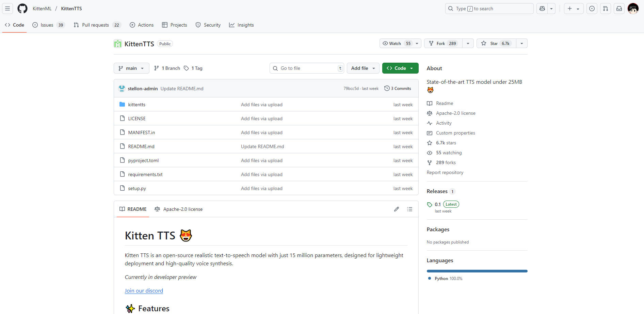Open the Pull requests tab

pyautogui.click(x=95, y=25)
